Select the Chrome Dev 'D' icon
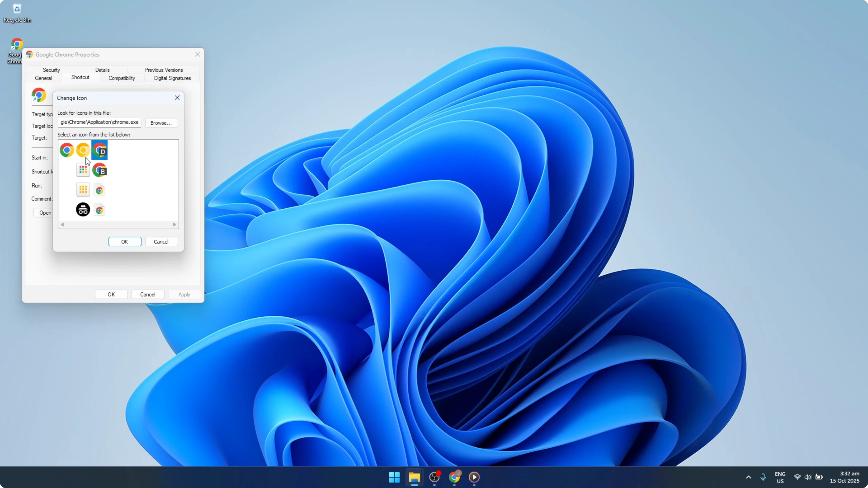This screenshot has height=488, width=868. click(x=100, y=150)
